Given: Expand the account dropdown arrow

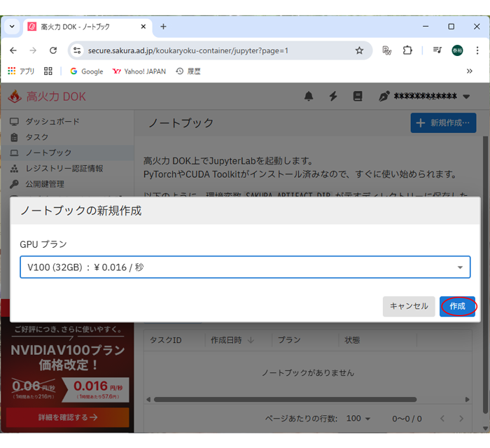Looking at the screenshot, I should (467, 97).
